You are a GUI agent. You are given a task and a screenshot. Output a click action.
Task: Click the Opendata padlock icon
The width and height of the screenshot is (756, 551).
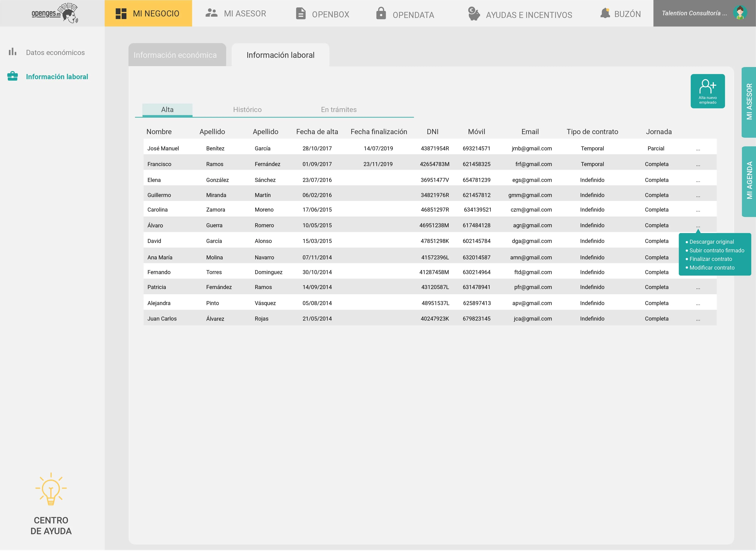(x=381, y=13)
